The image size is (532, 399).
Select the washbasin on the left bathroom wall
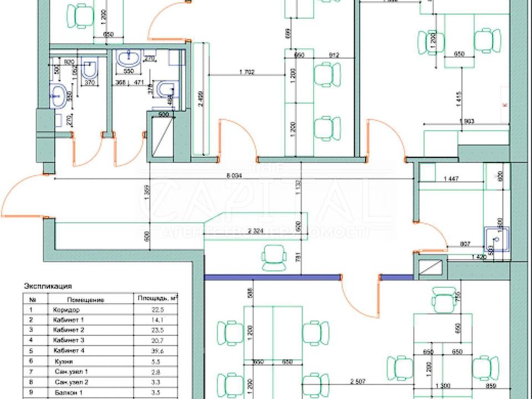(58, 95)
